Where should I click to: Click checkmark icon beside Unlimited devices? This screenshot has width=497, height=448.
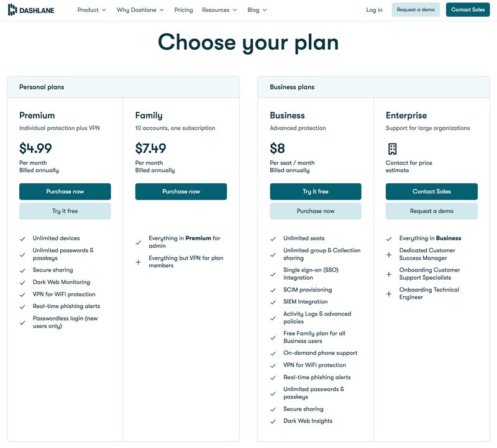tap(22, 239)
